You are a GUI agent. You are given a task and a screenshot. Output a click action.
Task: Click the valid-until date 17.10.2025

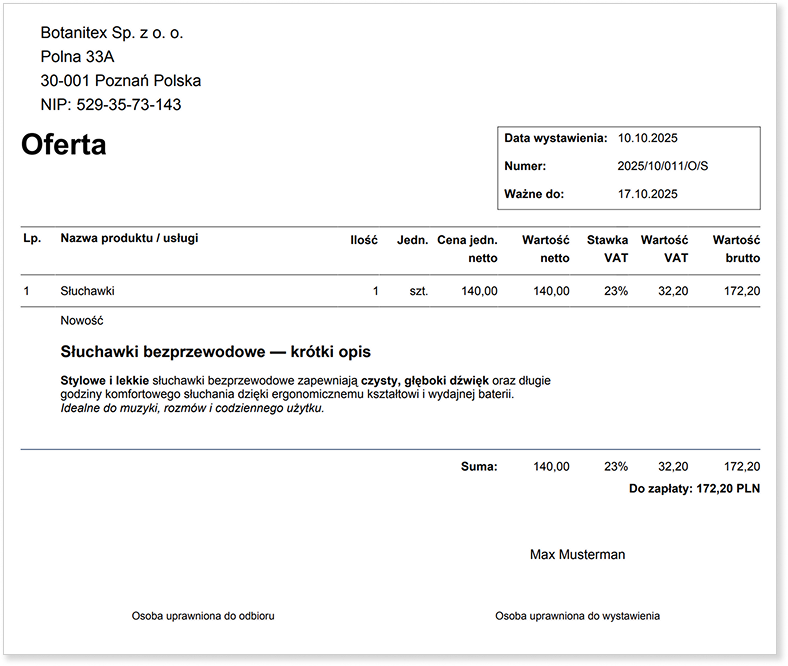pyautogui.click(x=648, y=194)
